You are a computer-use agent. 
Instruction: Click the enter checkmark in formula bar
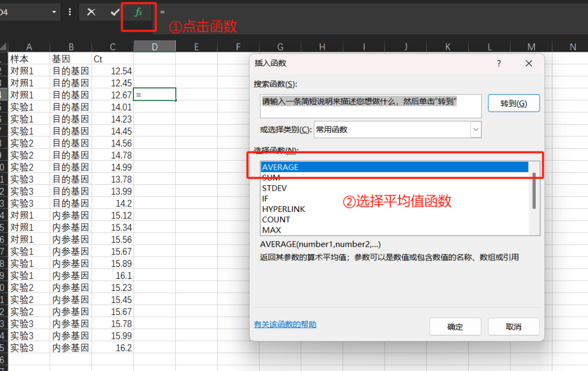point(114,12)
